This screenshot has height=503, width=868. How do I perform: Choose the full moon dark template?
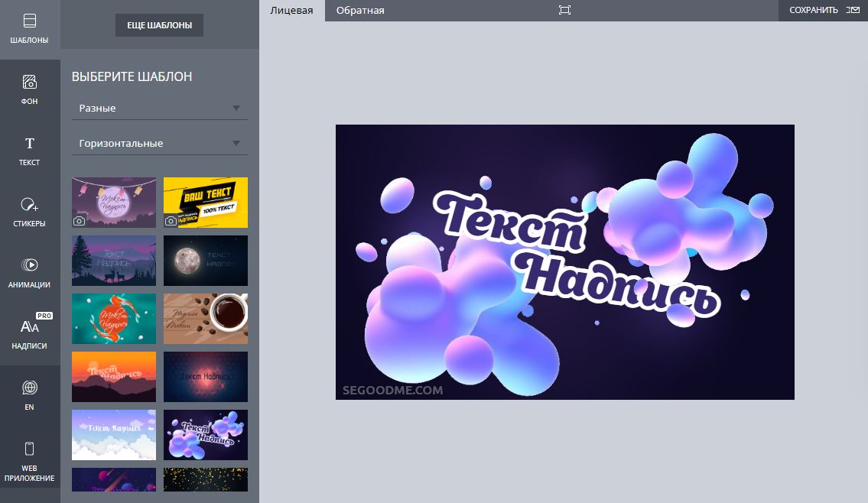pyautogui.click(x=206, y=261)
